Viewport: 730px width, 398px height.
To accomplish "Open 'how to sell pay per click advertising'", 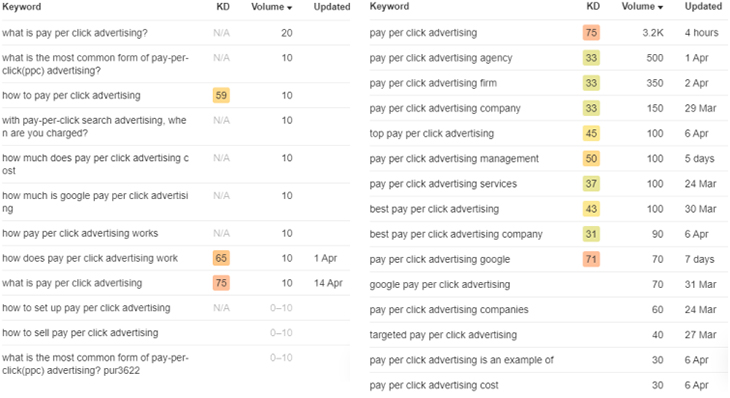I will (80, 333).
